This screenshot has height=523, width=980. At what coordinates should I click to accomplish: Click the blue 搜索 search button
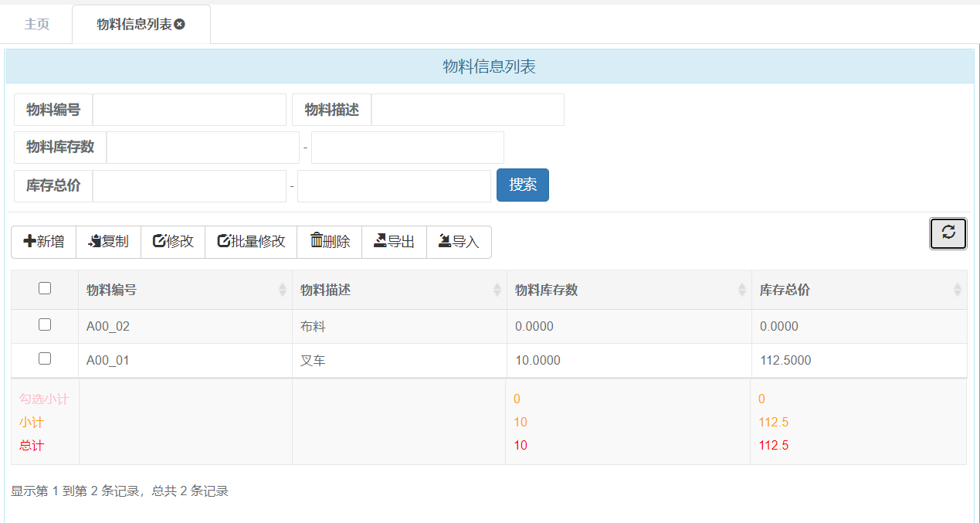coord(523,185)
